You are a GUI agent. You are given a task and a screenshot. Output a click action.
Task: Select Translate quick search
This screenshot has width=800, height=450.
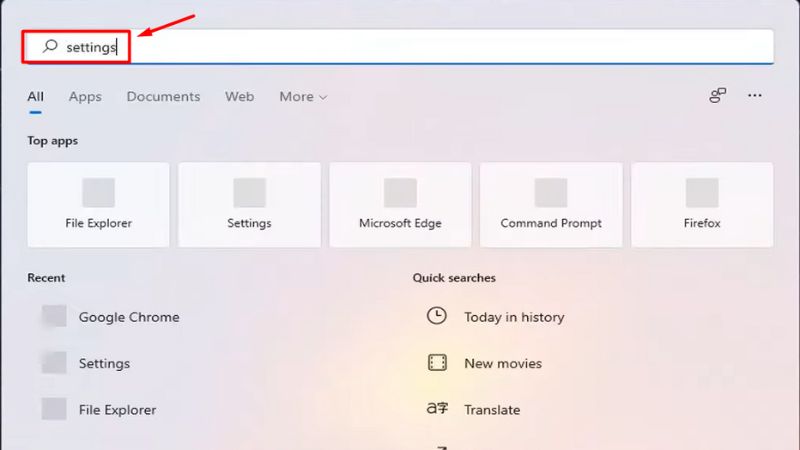click(x=492, y=410)
